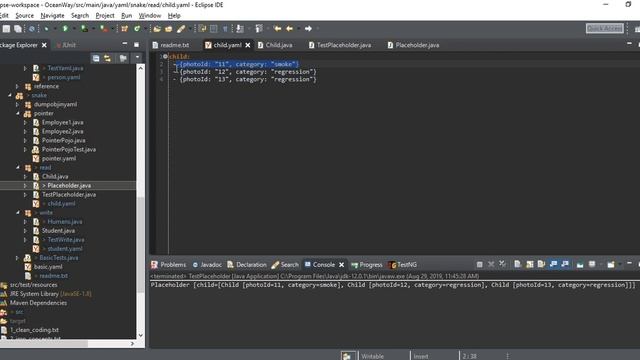Image resolution: width=640 pixels, height=360 pixels.
Task: Select Maven Dependencies in Package Explorer
Action: point(38,303)
